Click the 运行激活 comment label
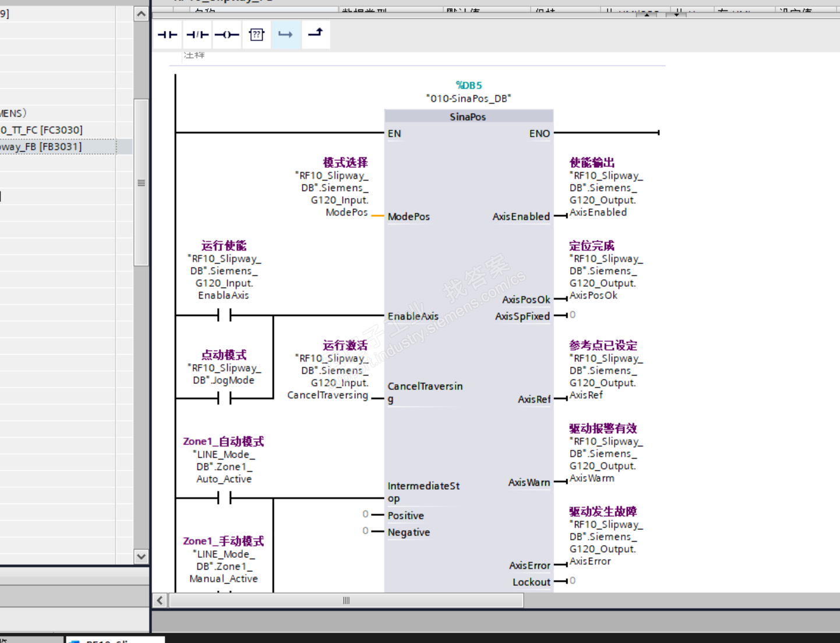 [345, 346]
